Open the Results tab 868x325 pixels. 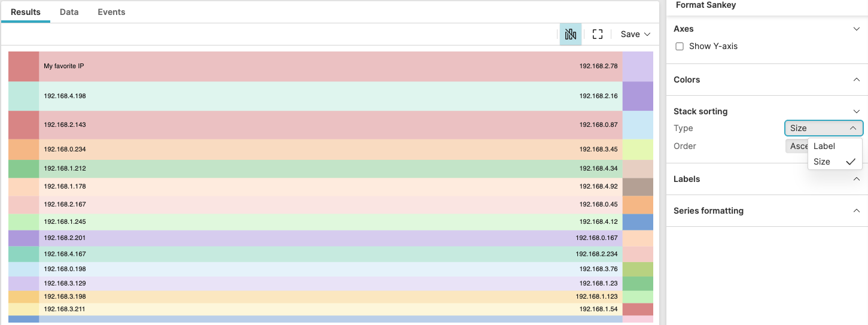point(26,12)
